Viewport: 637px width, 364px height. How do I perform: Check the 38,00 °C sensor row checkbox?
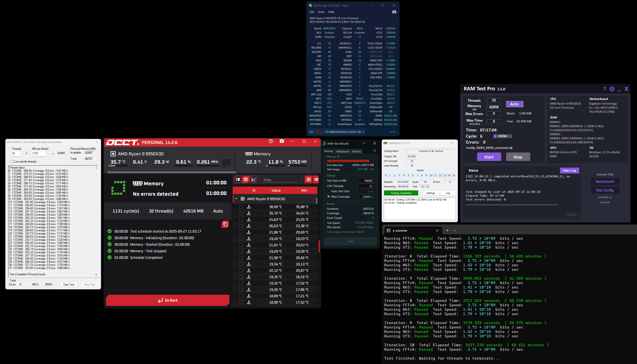(241, 207)
